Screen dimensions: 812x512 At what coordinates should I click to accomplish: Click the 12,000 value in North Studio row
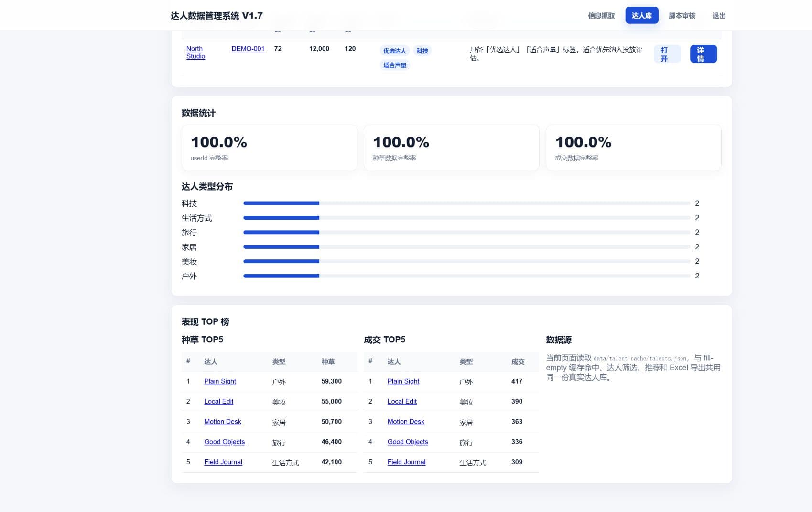[x=319, y=49]
